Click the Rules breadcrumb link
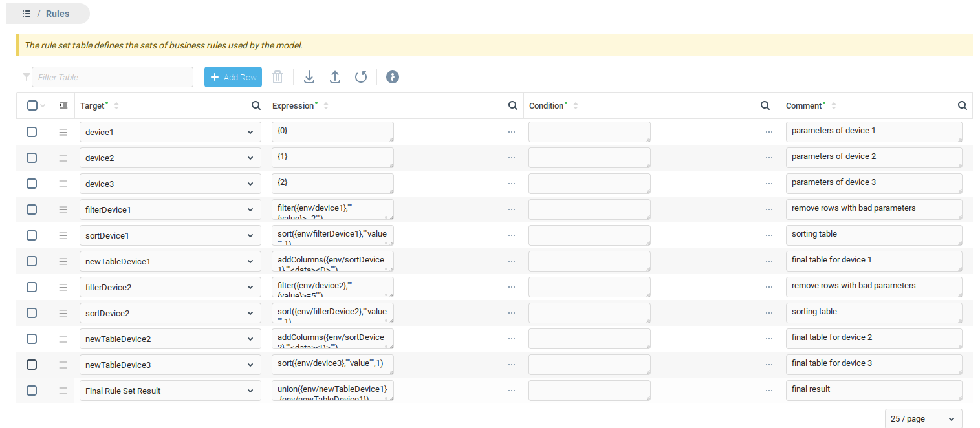This screenshot has width=980, height=428. coord(58,14)
